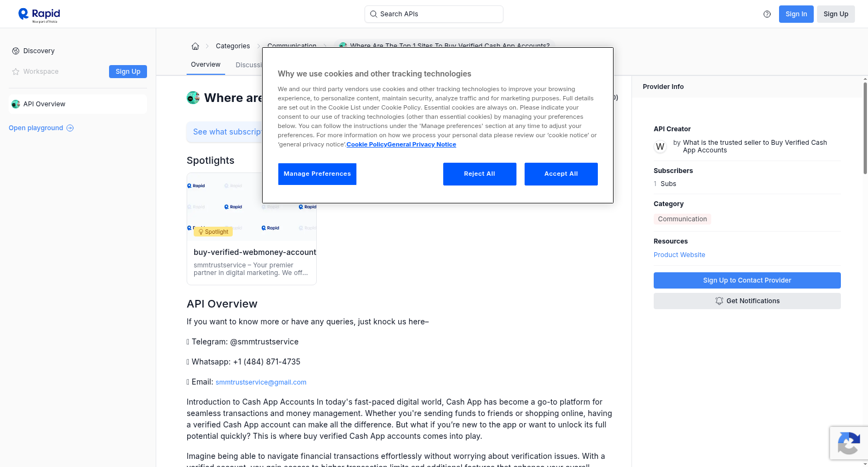This screenshot has height=467, width=868.
Task: Click the top-right Sign Up button
Action: [836, 14]
